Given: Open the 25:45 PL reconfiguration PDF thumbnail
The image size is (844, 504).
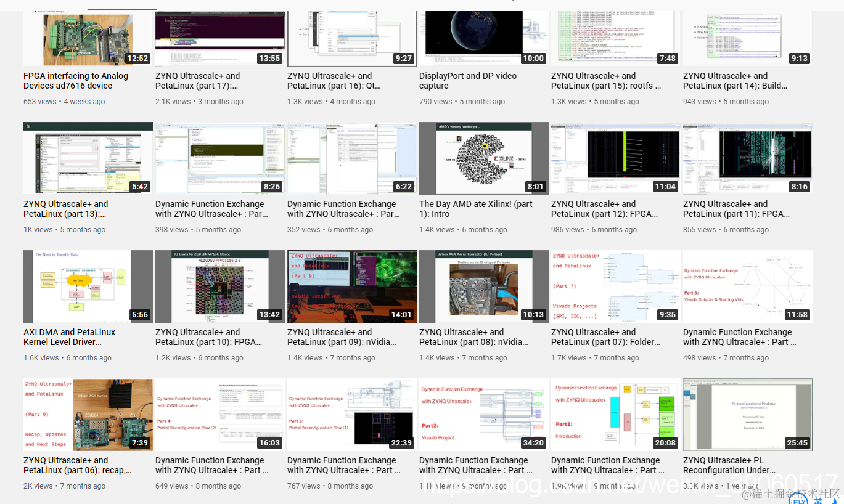Looking at the screenshot, I should pos(748,414).
